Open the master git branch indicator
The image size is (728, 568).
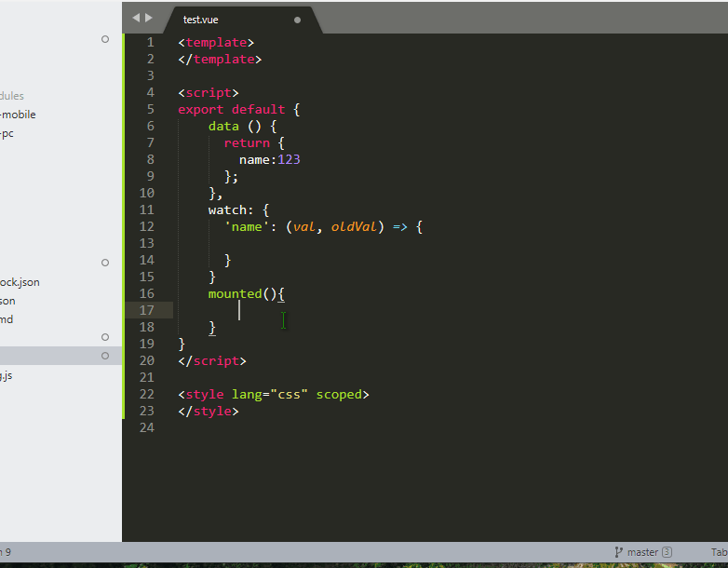tap(642, 552)
